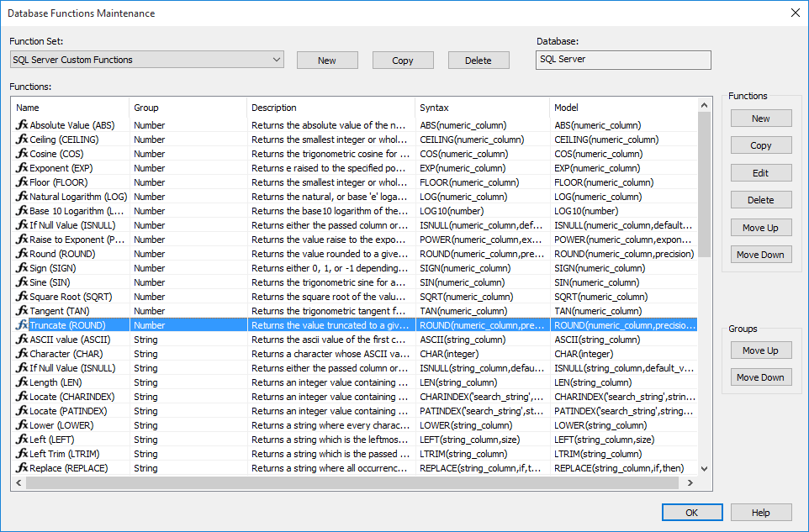The height and width of the screenshot is (532, 809).
Task: Click the Syntax column header
Action: [483, 108]
